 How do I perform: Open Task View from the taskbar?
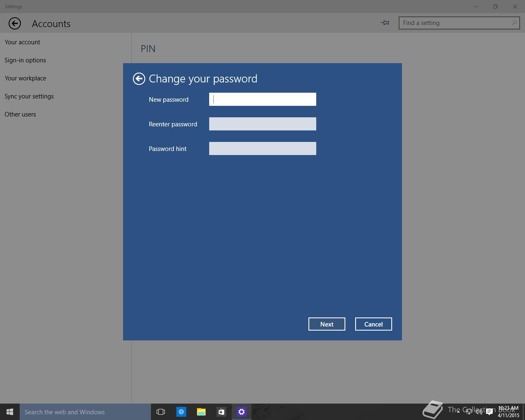click(161, 412)
